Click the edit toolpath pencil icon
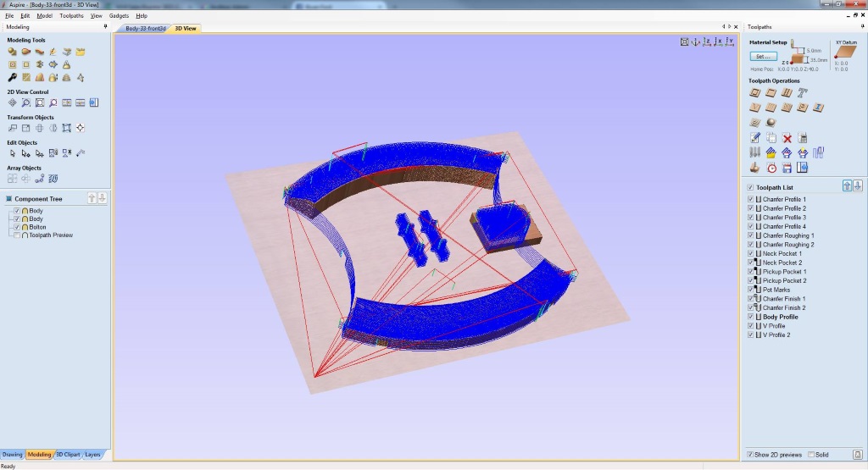 pyautogui.click(x=755, y=137)
